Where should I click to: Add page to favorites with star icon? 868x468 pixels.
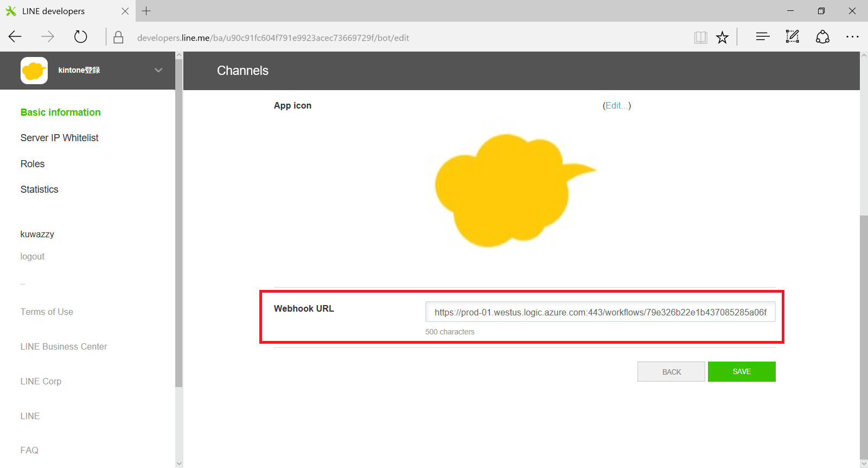[722, 37]
